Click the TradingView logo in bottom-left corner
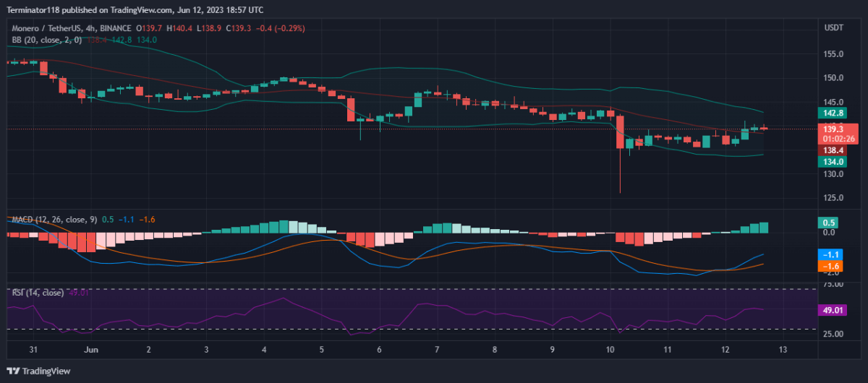Image resolution: width=868 pixels, height=383 pixels. click(x=41, y=371)
